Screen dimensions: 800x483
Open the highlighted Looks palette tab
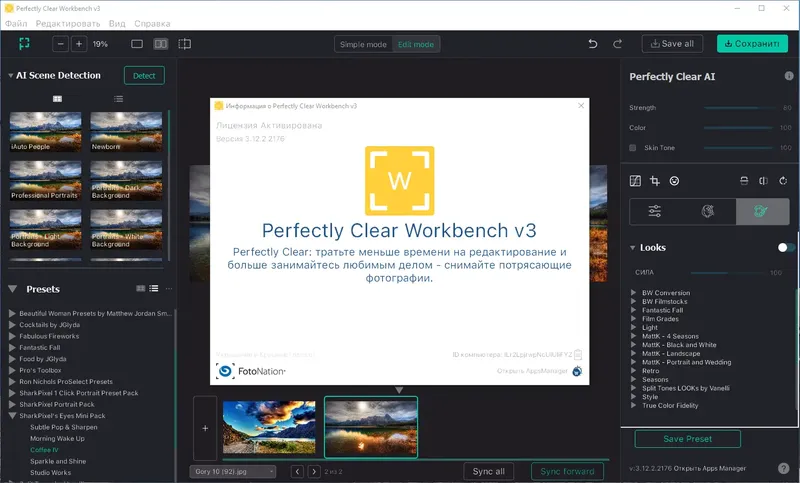coord(762,211)
